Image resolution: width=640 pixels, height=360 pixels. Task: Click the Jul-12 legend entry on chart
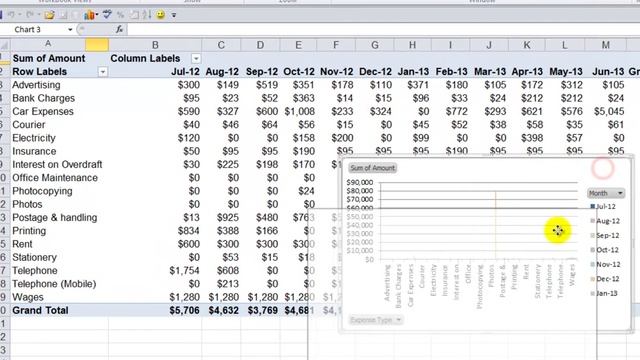pyautogui.click(x=602, y=207)
